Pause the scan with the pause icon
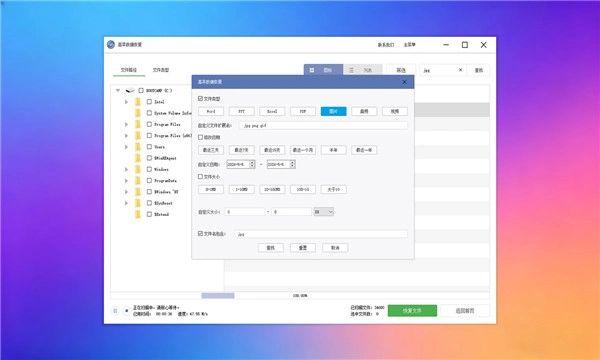 click(x=115, y=311)
